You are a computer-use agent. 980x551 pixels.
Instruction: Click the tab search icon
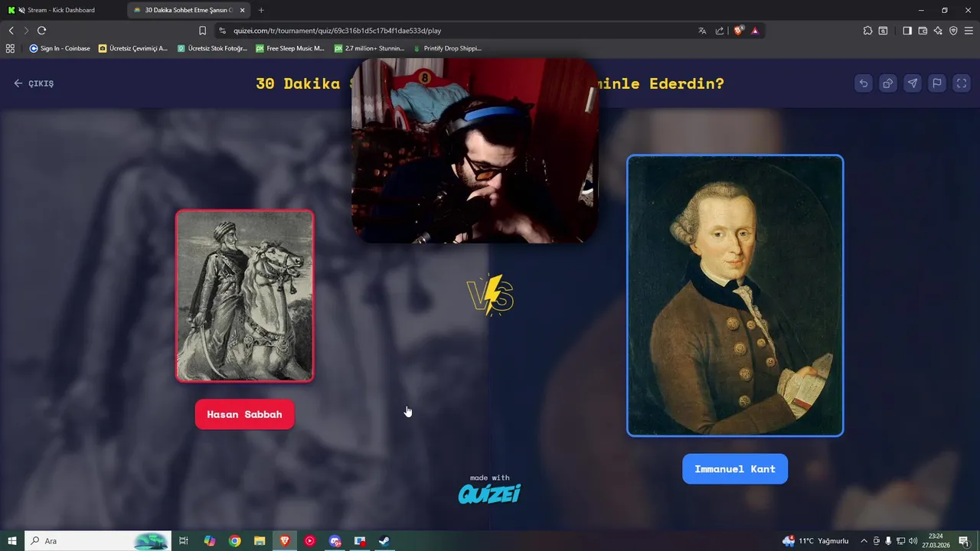pos(883,31)
